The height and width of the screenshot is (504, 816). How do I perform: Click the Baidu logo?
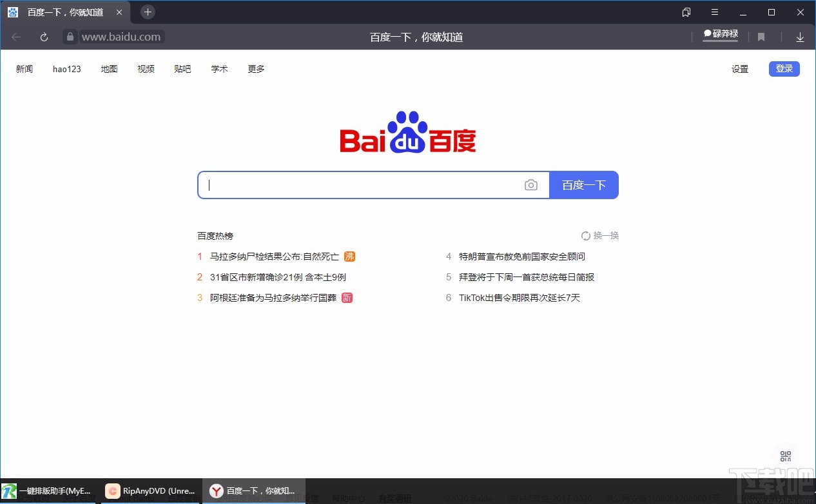pos(407,133)
